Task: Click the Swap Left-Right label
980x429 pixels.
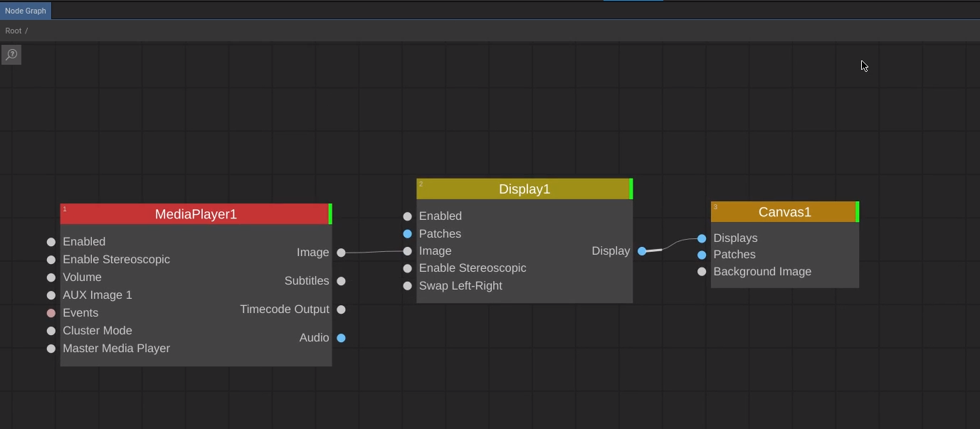Action: coord(460,286)
